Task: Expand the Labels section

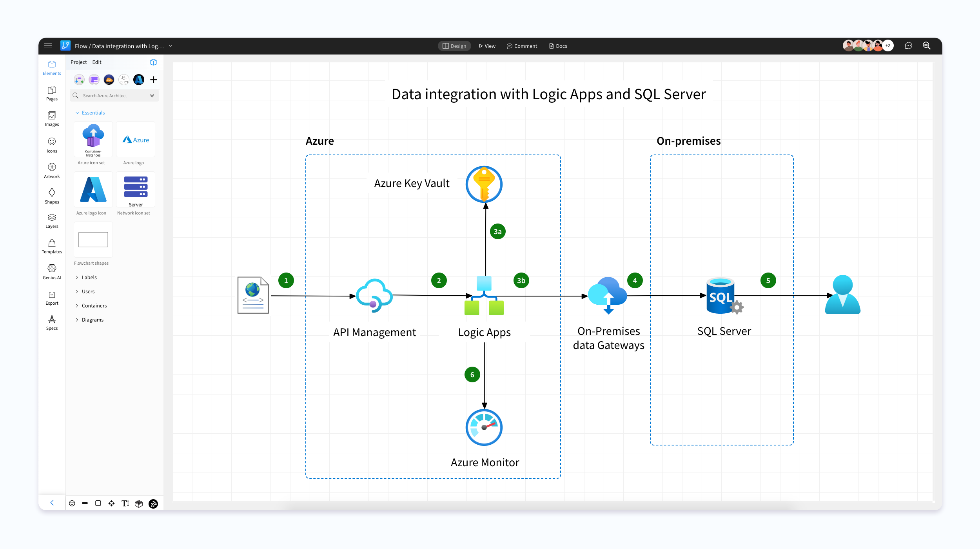Action: pos(86,277)
